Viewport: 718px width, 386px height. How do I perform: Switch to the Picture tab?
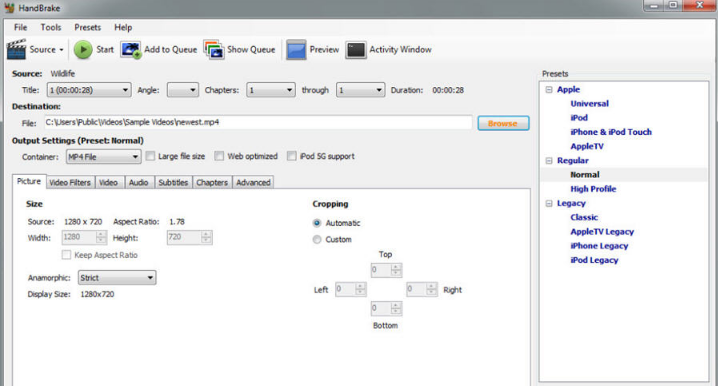pos(29,181)
